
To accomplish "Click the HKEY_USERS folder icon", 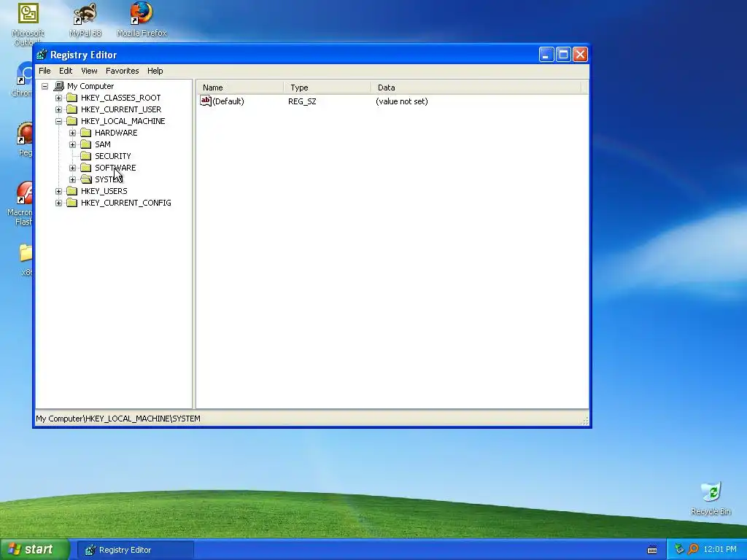I will tap(72, 191).
